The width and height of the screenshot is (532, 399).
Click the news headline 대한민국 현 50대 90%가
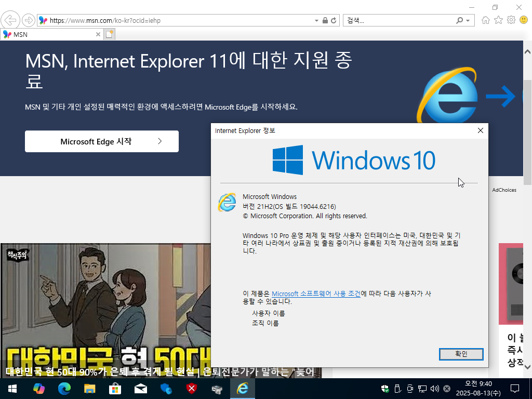160,372
